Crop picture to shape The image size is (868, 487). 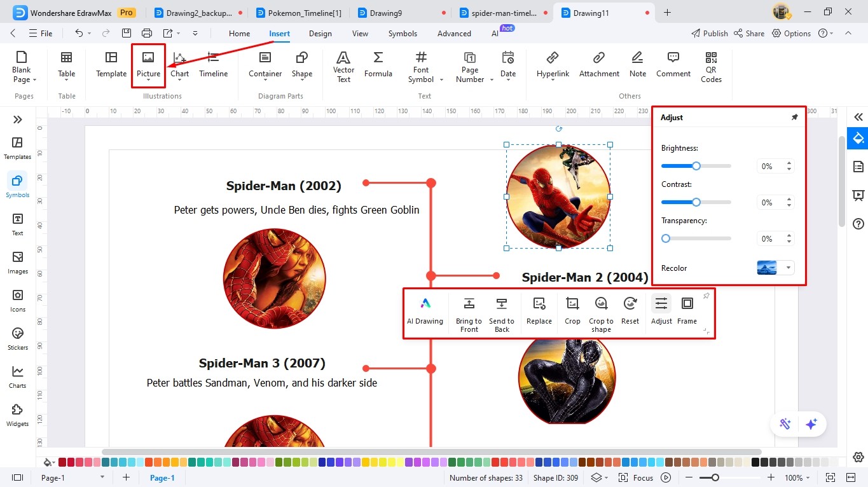point(601,315)
